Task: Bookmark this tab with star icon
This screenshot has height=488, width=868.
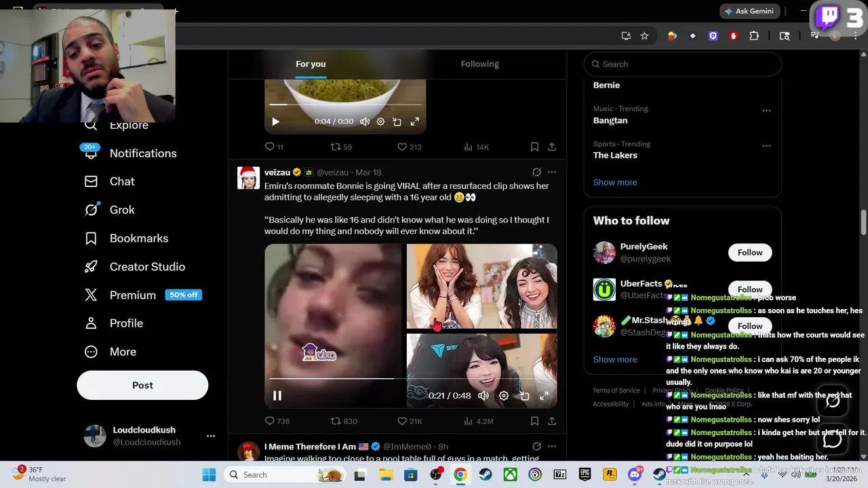Action: pos(644,36)
